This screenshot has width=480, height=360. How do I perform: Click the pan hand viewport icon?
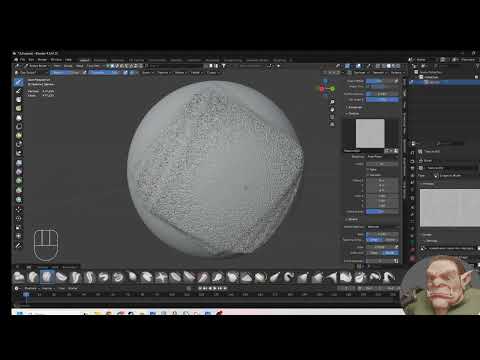coord(332,109)
